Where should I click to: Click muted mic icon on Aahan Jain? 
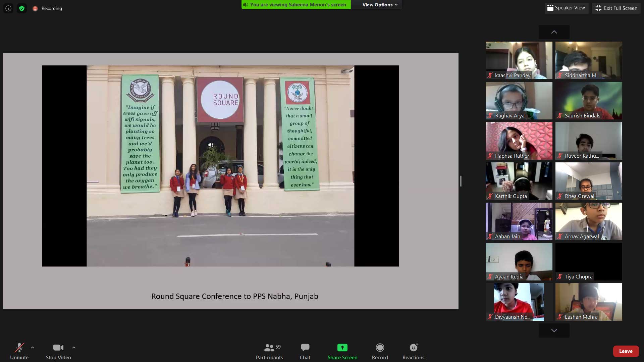tap(490, 237)
